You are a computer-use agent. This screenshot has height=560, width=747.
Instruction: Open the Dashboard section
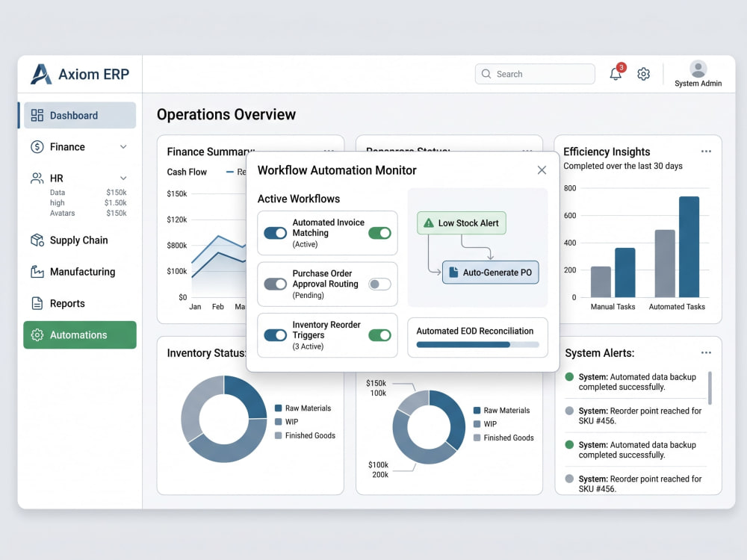coord(80,115)
